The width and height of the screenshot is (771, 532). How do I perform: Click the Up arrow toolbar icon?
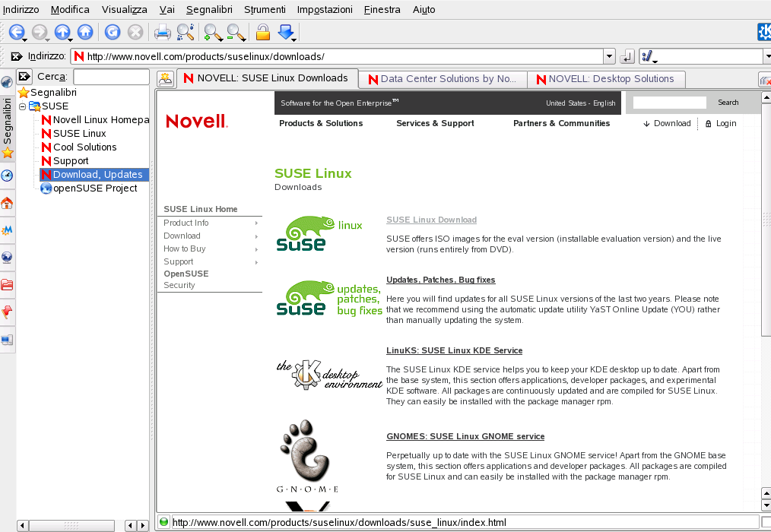click(62, 32)
